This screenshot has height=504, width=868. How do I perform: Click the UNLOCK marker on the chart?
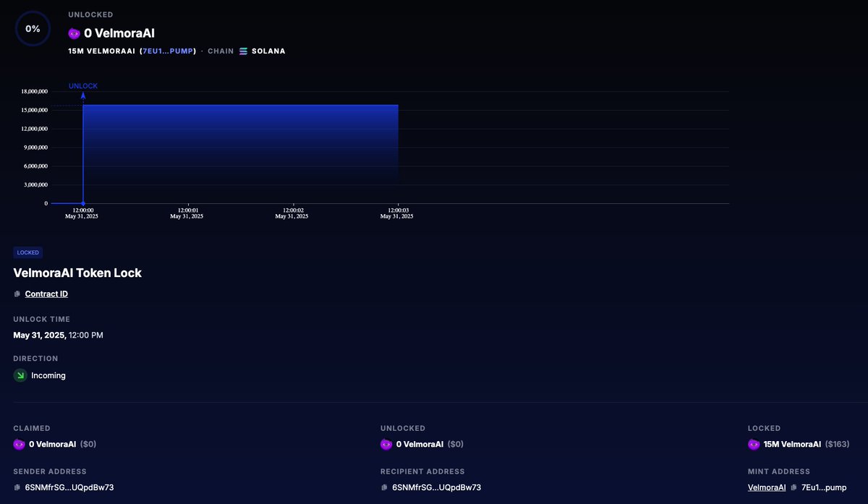[82, 85]
